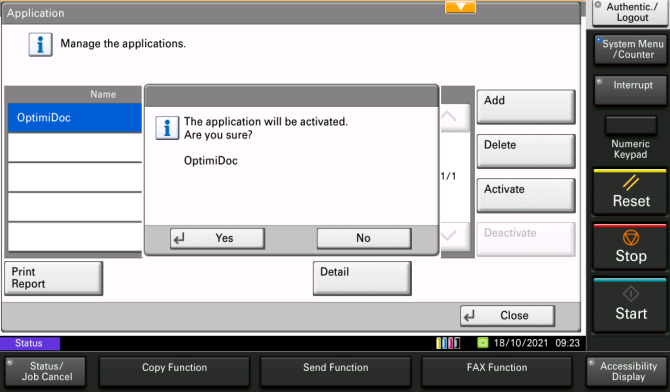Click the purple Status indicator
The image size is (670, 392).
click(29, 343)
